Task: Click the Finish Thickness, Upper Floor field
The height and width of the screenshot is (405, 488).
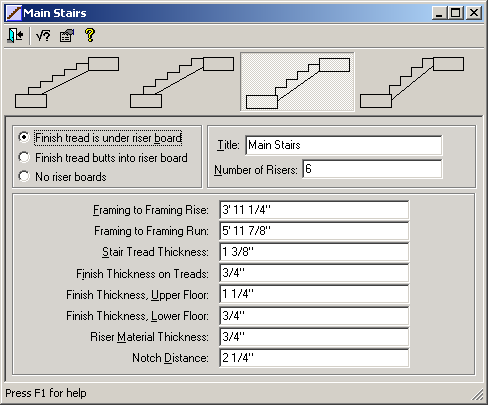Action: coord(314,294)
